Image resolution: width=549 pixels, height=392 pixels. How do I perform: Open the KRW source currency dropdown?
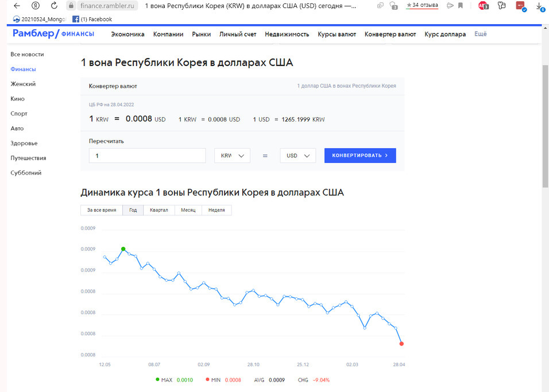232,156
